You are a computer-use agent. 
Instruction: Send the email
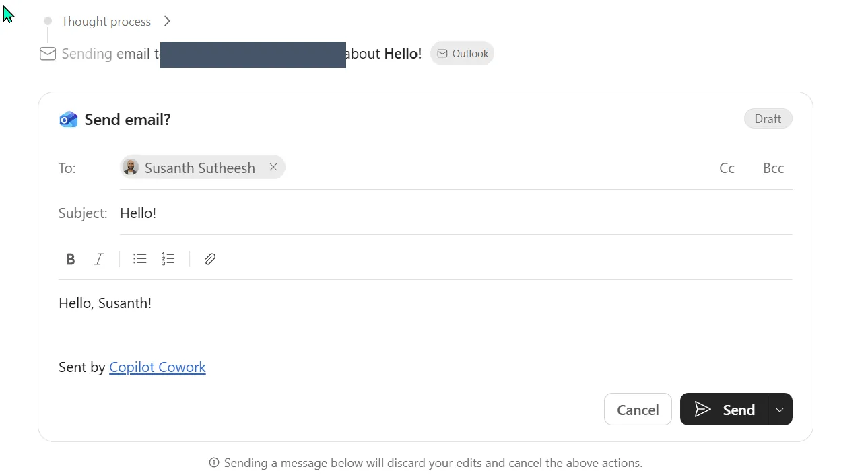point(724,409)
